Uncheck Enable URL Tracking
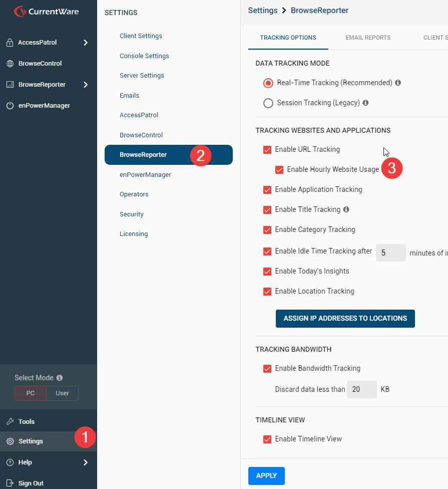448x489 pixels. point(267,150)
